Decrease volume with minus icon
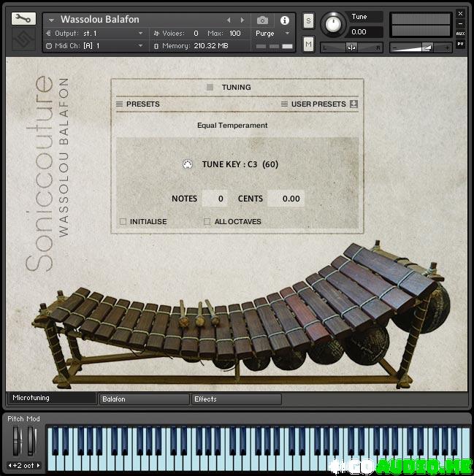Image resolution: width=474 pixels, height=476 pixels. (x=394, y=48)
